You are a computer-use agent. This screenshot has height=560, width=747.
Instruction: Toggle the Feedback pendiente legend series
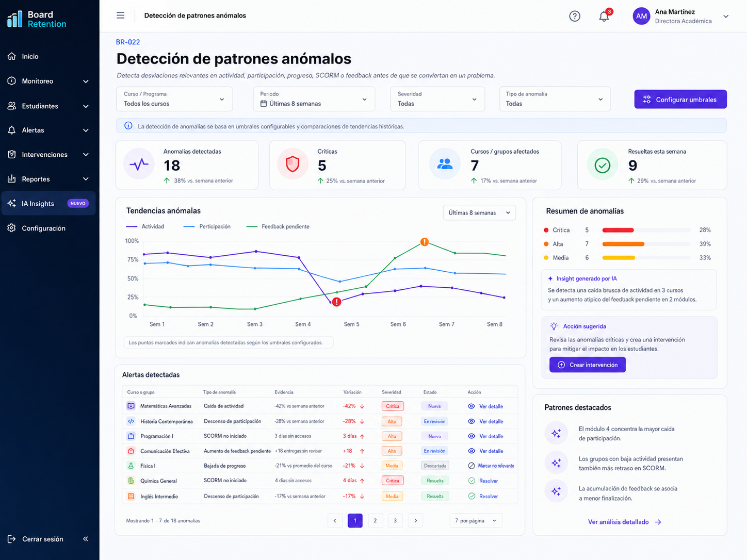pyautogui.click(x=278, y=226)
